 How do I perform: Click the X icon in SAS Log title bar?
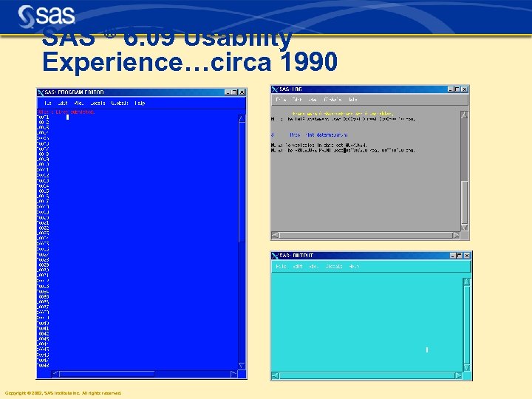[x=275, y=89]
